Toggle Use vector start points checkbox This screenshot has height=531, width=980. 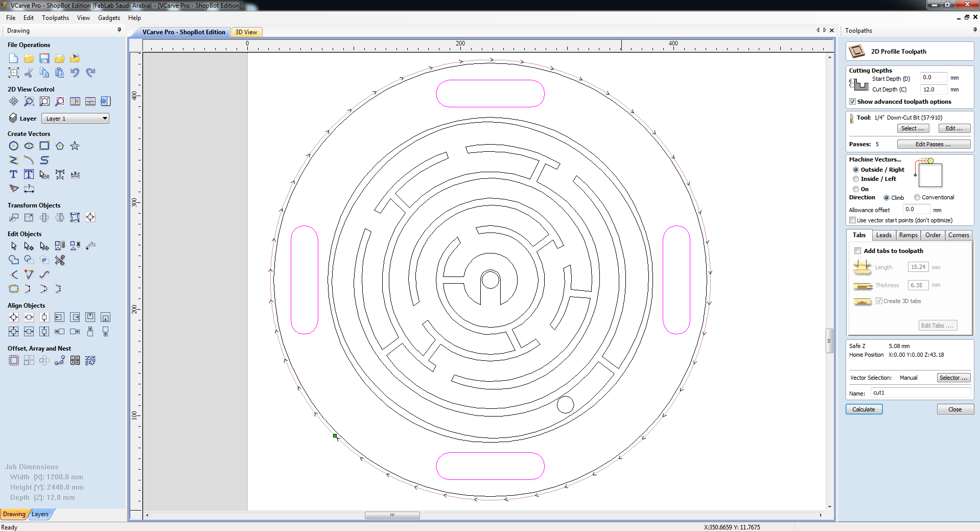(853, 221)
